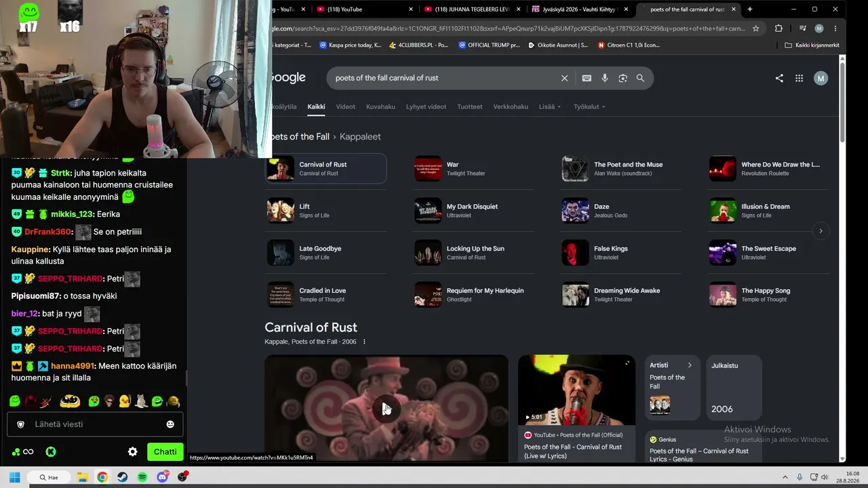This screenshot has width=868, height=488.
Task: Open Windows taskbar search box Hae
Action: [x=50, y=477]
